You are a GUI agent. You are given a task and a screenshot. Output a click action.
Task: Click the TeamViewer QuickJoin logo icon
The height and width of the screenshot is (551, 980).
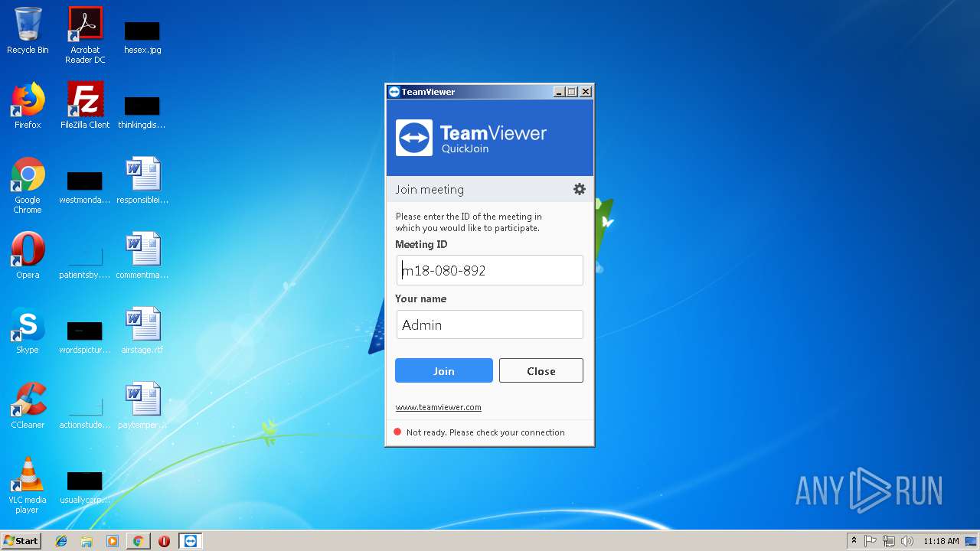(x=414, y=138)
